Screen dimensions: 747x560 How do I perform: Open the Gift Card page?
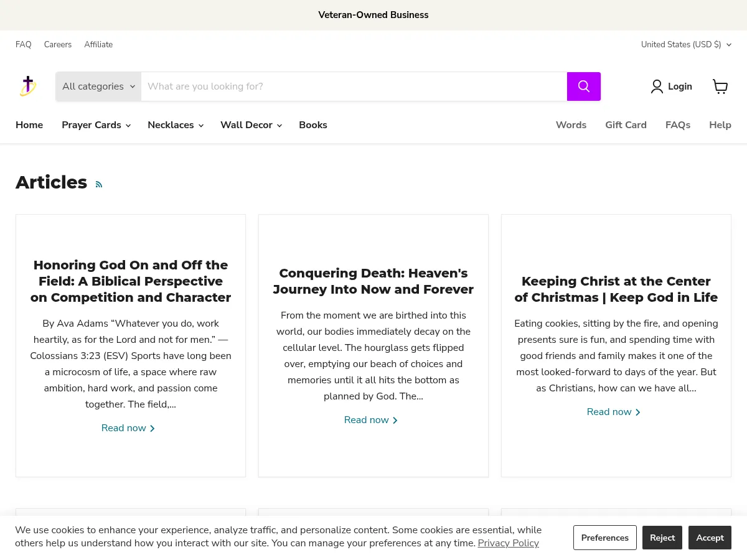point(626,125)
